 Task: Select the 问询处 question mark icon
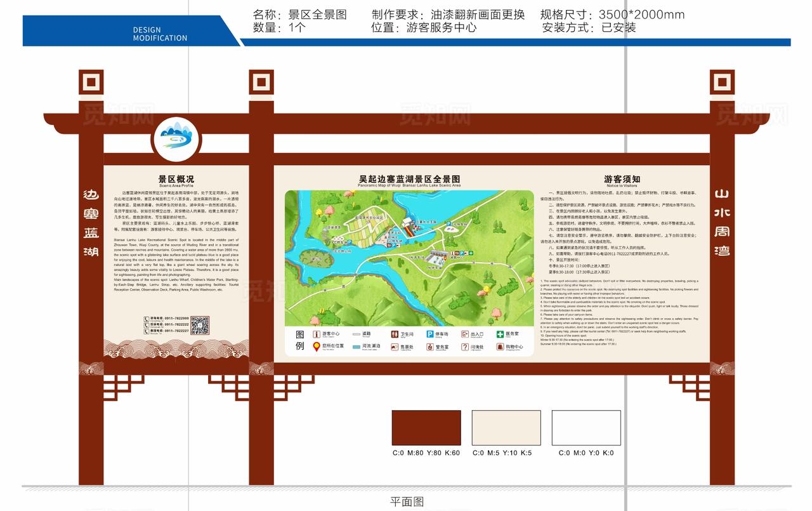[x=464, y=347]
